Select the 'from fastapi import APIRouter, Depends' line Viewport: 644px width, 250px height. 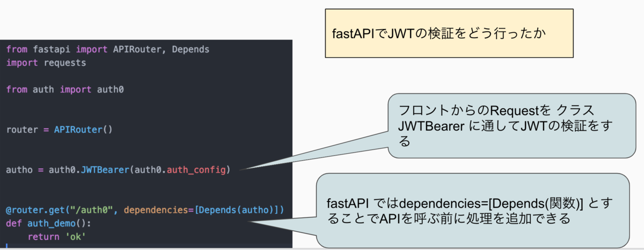[x=108, y=49]
